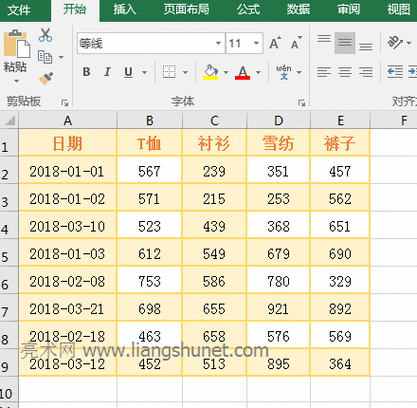Viewport: 417px width, 408px height.
Task: Click the Select All corner triangle
Action: 9,120
